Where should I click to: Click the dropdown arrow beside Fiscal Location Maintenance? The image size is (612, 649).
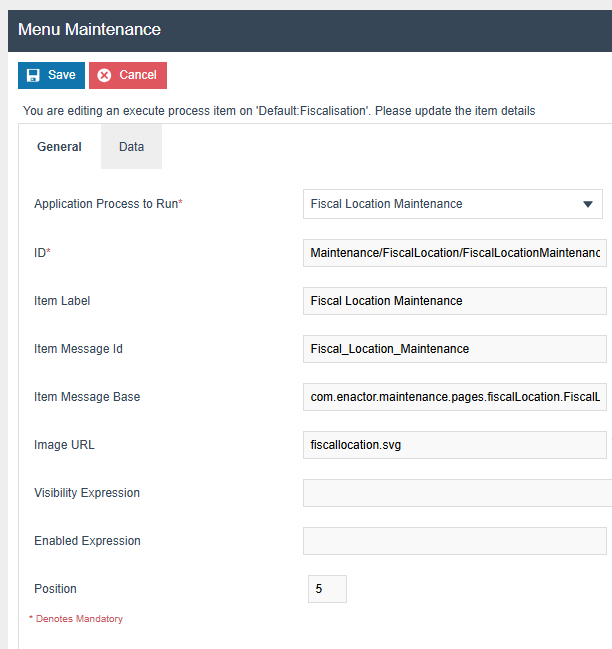588,204
